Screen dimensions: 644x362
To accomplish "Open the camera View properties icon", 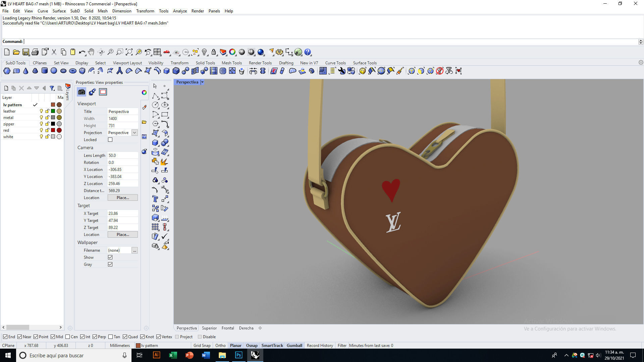I will 82,92.
